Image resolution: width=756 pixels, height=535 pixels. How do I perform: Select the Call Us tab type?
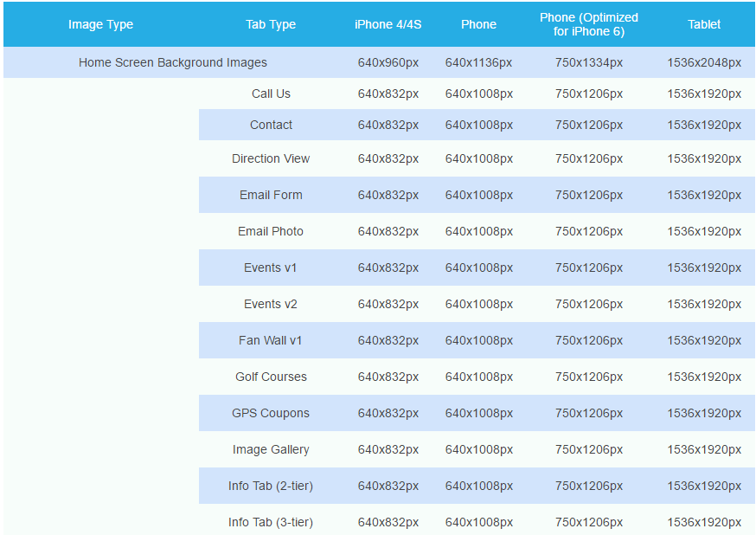pos(271,93)
